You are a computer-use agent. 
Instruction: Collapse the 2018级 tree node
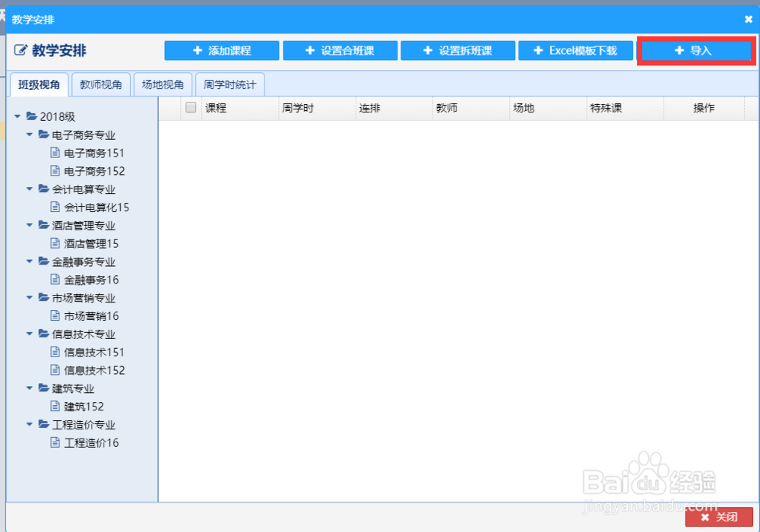click(x=17, y=116)
